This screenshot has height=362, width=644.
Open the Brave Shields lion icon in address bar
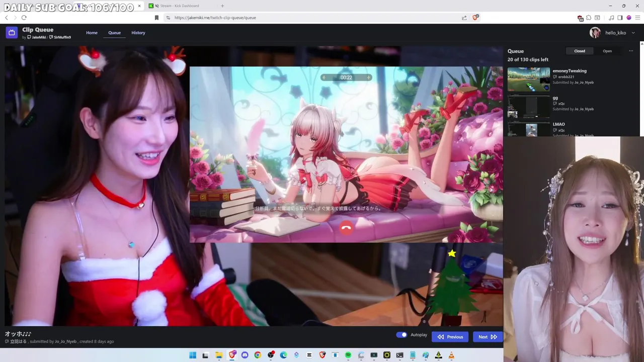(475, 18)
